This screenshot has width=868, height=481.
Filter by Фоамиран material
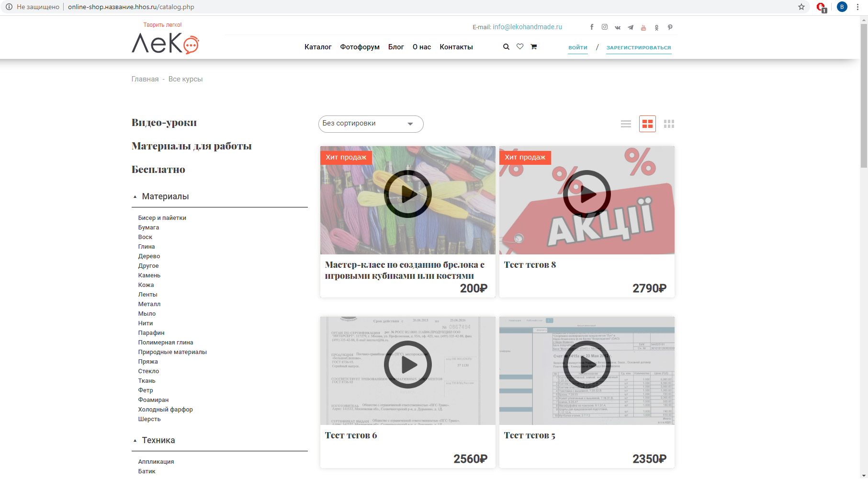[x=154, y=400]
